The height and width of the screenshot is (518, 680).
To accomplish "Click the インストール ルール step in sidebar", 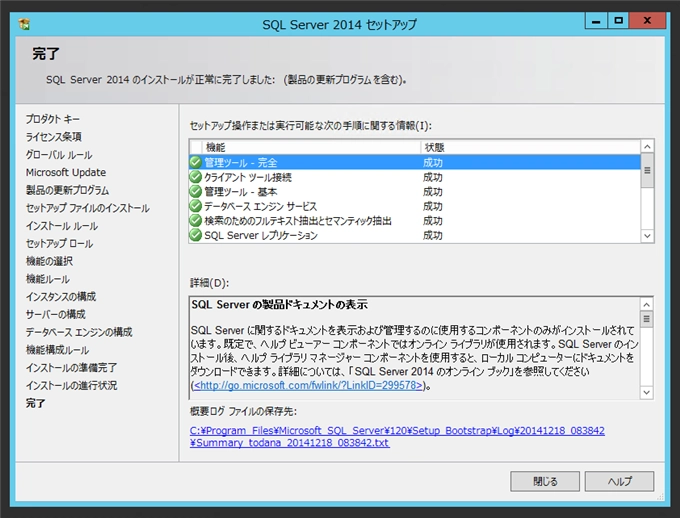I will 62,226.
